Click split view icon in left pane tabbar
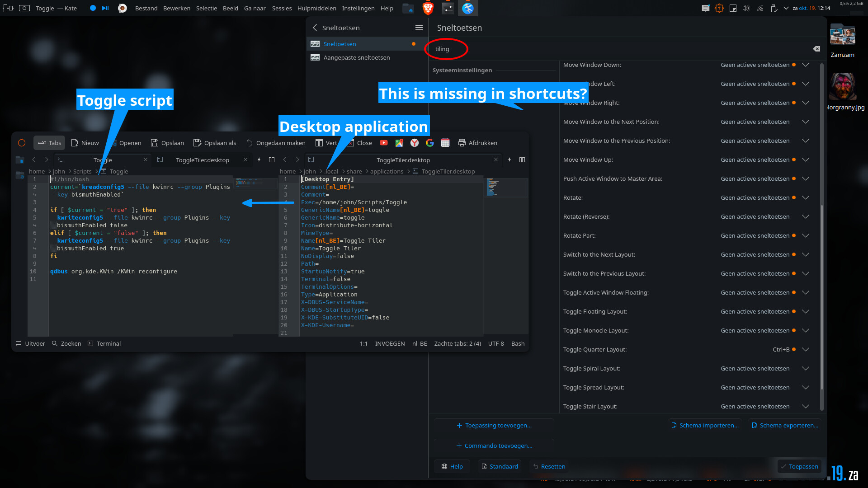868x488 pixels. tap(272, 160)
